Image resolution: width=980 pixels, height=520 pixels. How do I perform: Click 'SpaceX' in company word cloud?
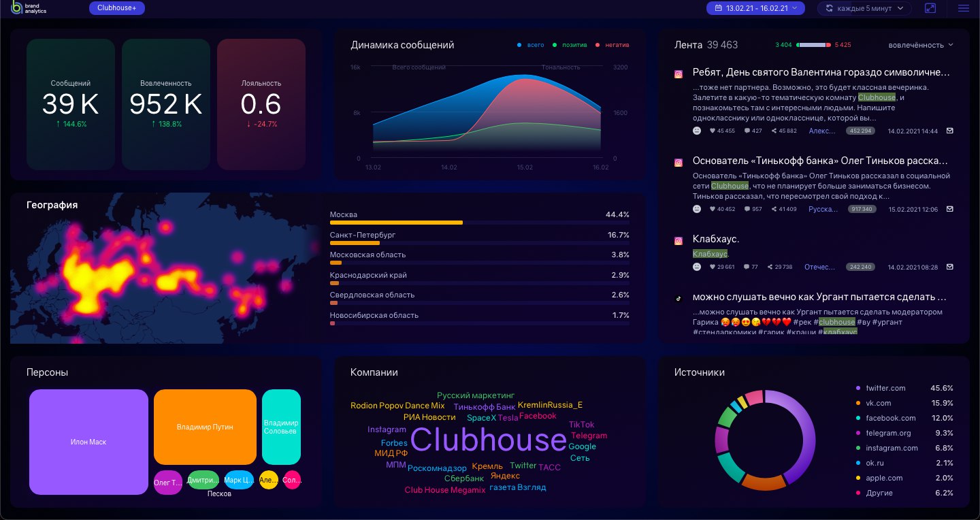click(x=481, y=418)
